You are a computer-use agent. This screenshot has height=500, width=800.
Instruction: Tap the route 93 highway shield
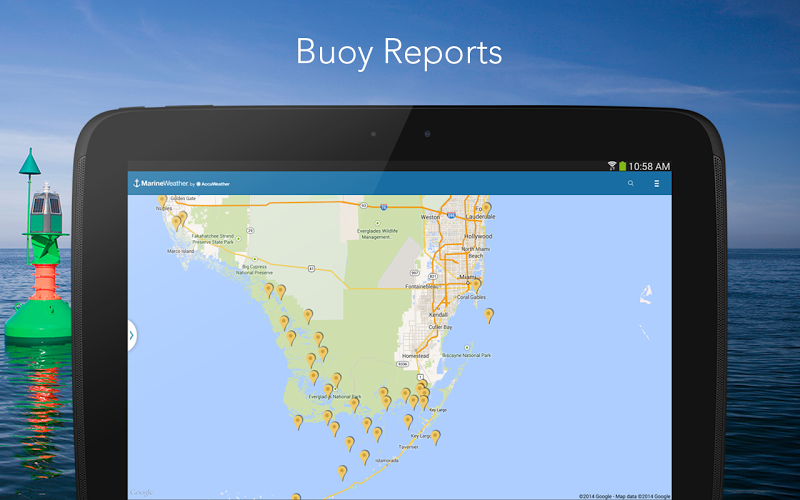363,205
